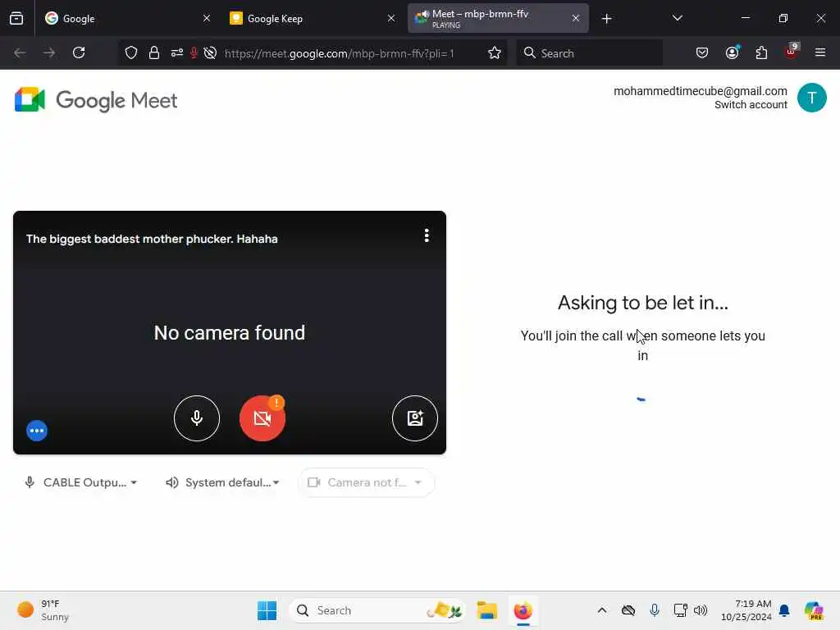Screen dimensions: 840x630
Task: Click the red microphone sharing indicator
Action: [x=194, y=52]
